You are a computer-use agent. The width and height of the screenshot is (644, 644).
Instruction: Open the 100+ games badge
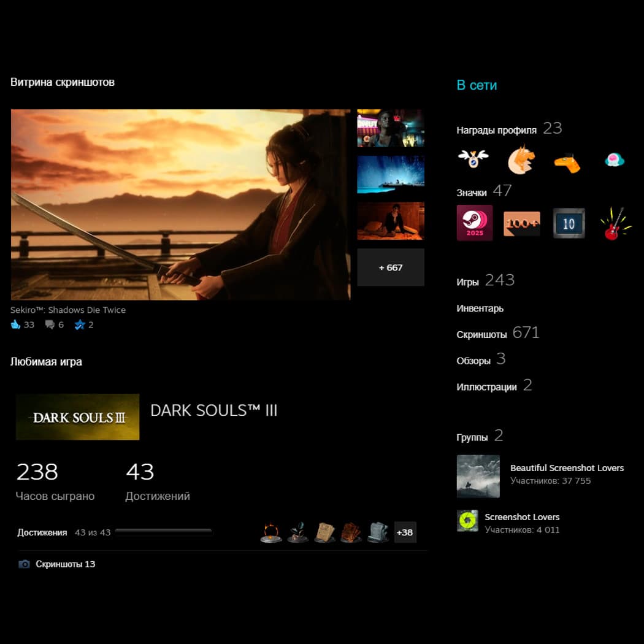521,223
